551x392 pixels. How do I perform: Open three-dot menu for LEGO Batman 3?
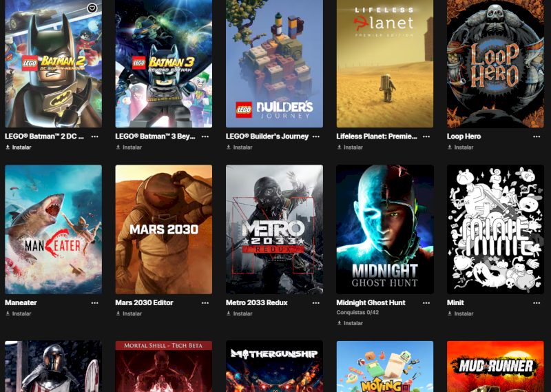205,136
